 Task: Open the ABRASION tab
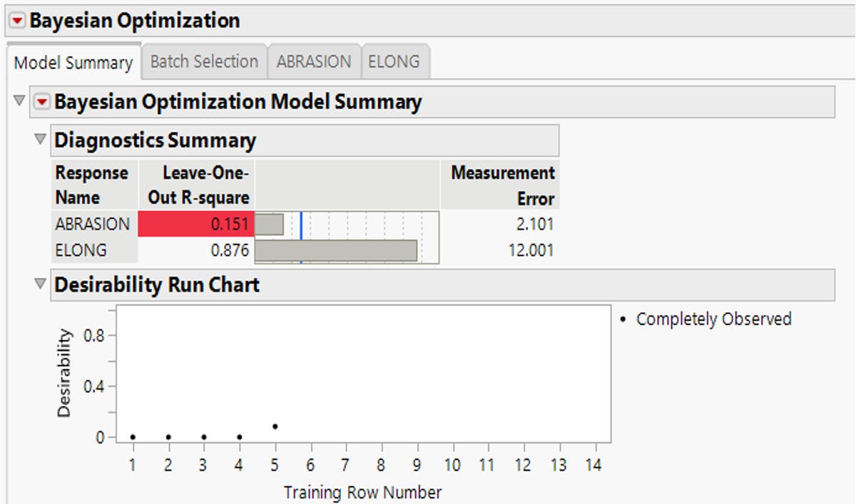tap(315, 61)
